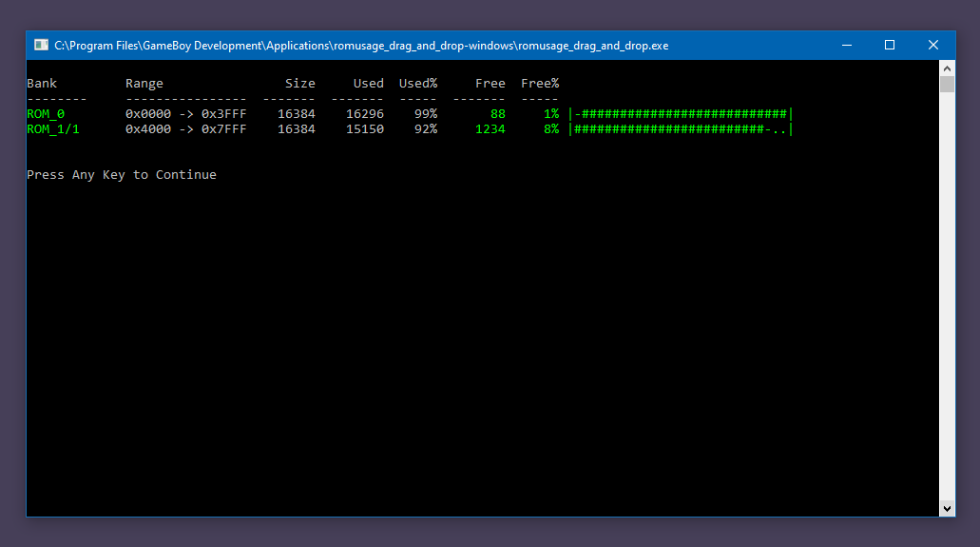Click the ROM_1/1 usage bar graph

(680, 129)
